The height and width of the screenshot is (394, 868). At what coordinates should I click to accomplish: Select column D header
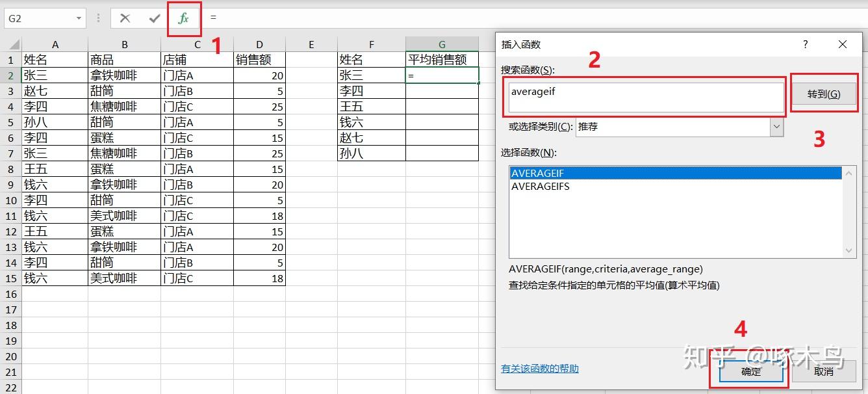(x=260, y=44)
